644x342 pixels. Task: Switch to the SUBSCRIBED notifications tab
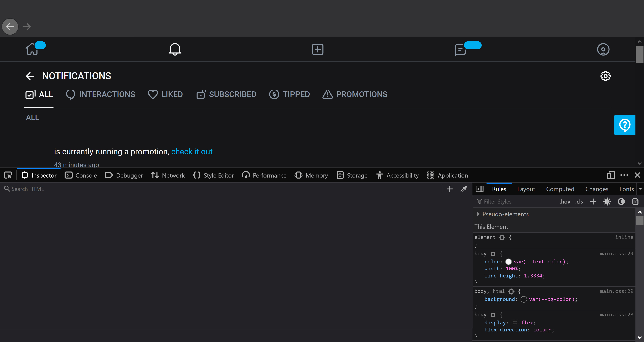pyautogui.click(x=226, y=94)
